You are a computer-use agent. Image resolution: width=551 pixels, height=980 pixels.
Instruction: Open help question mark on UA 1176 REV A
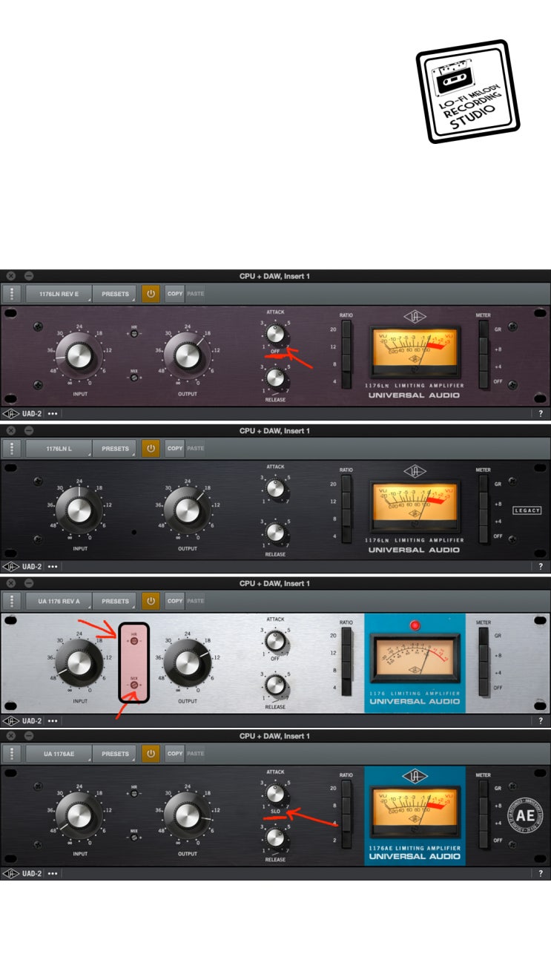point(540,720)
